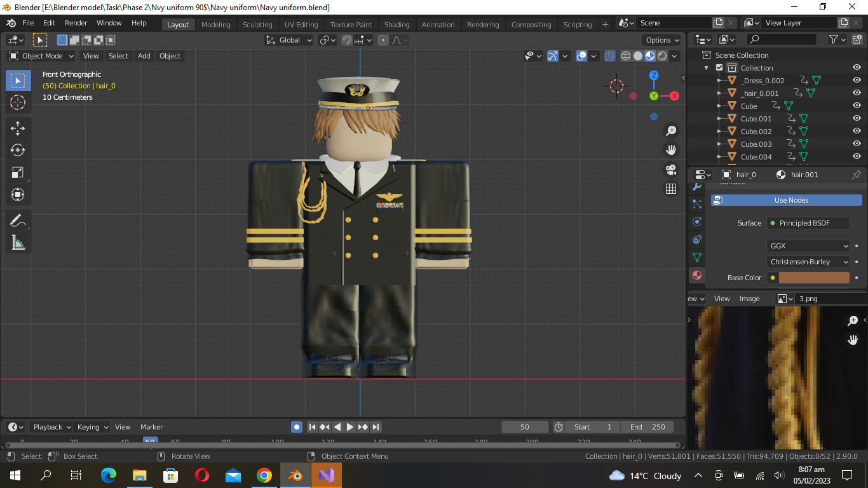Open the Object Mode dropdown
Viewport: 868px width, 488px height.
[41, 56]
